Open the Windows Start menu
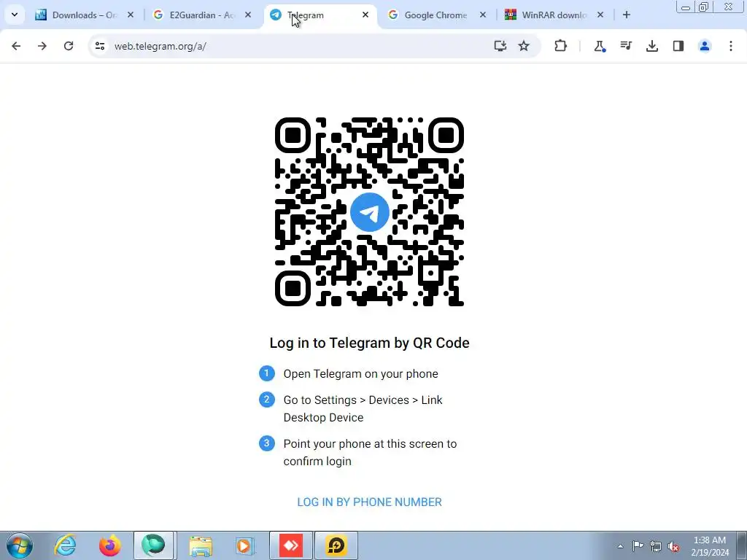747x560 pixels. click(x=20, y=545)
